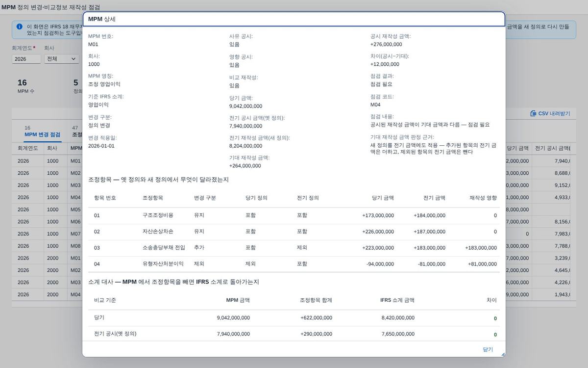The width and height of the screenshot is (588, 368).
Task: Click the 당기 정의 column header
Action: (x=256, y=198)
